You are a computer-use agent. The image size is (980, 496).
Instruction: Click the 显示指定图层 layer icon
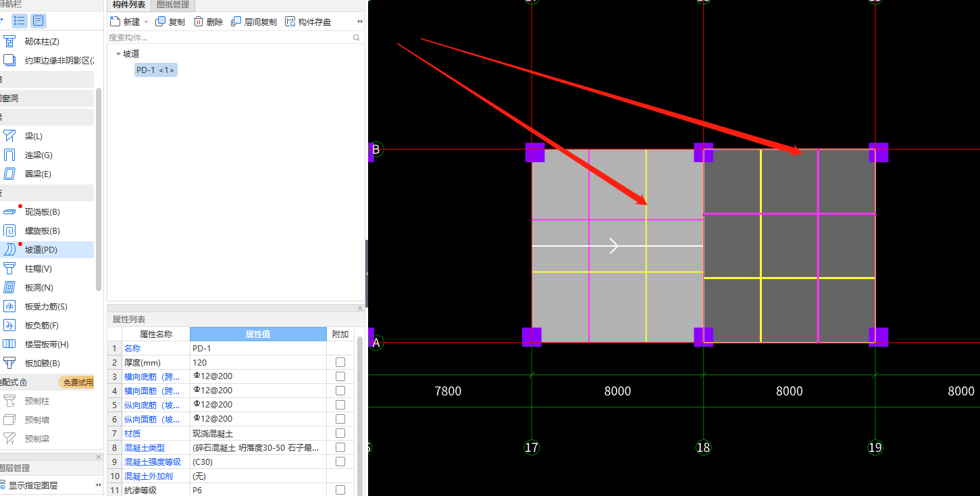(x=3, y=485)
